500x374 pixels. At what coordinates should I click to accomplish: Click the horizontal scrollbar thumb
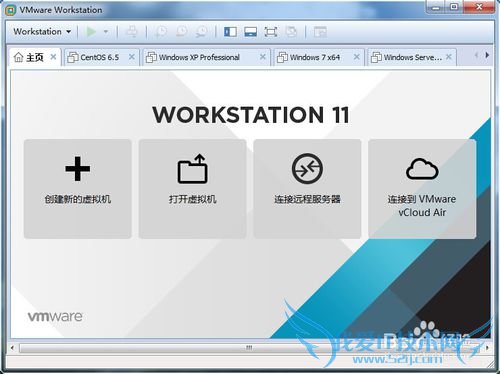coord(249,348)
